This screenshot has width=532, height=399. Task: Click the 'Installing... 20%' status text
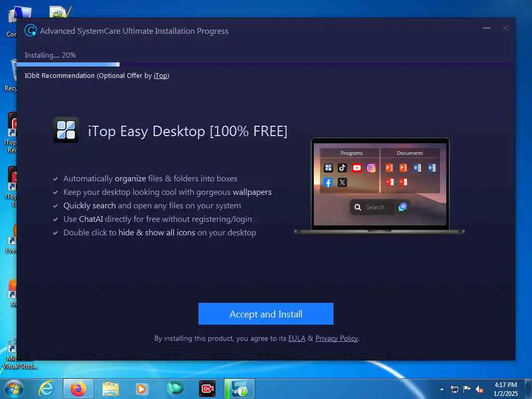[x=50, y=55]
